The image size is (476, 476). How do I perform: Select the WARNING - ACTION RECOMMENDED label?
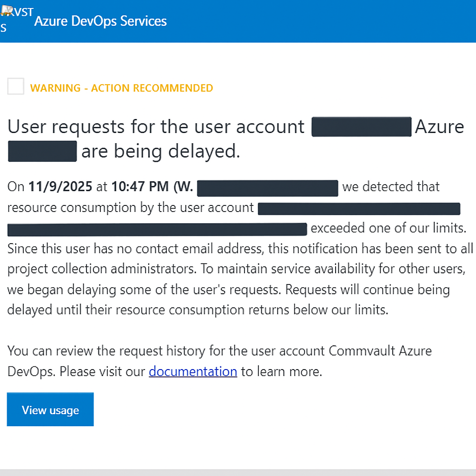[x=122, y=88]
